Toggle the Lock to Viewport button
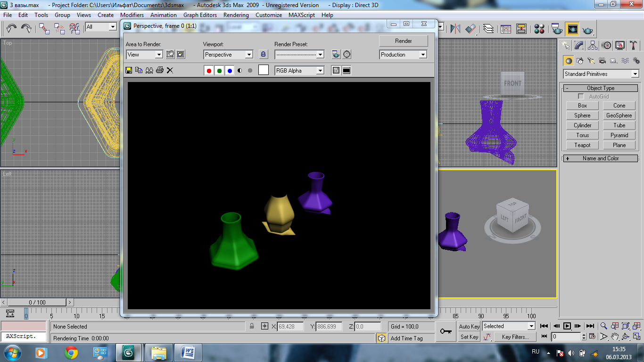Viewport: 644px width, 362px height. pyautogui.click(x=264, y=54)
